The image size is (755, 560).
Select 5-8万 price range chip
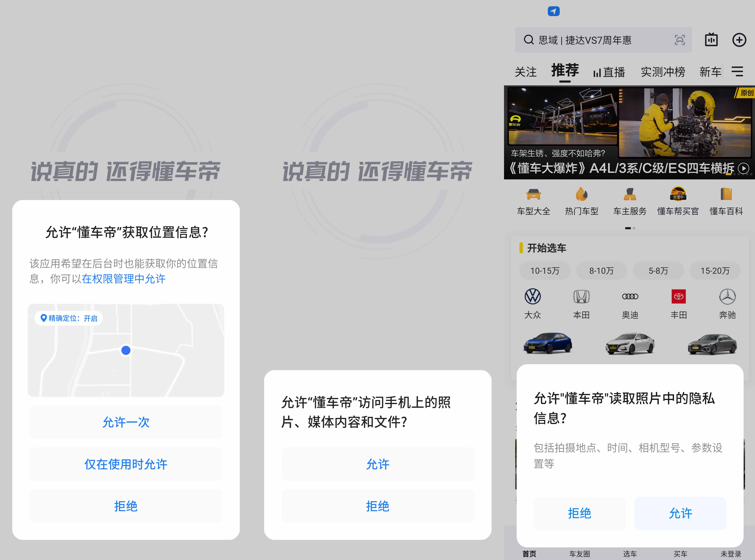pos(658,271)
